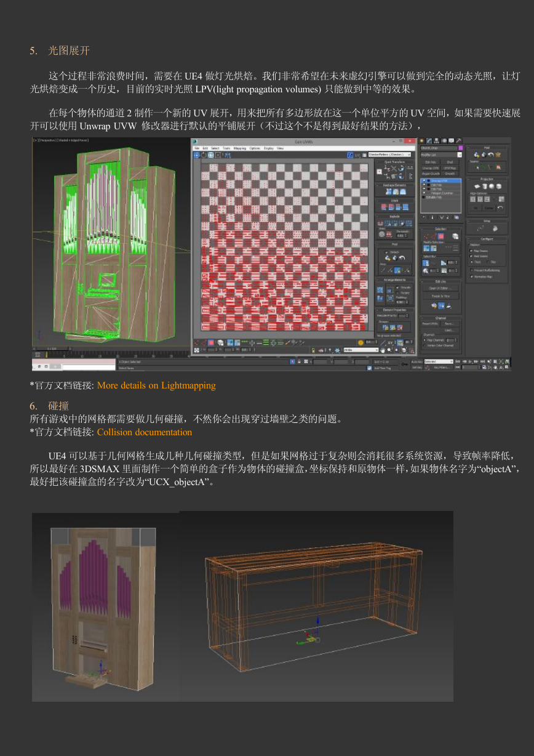
Task: Collapse the Selection rollout header
Action: [x=440, y=229]
